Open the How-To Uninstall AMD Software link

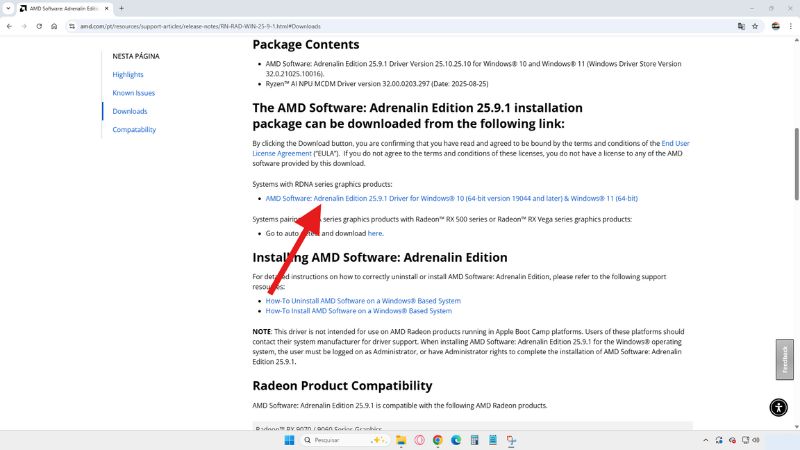(363, 301)
